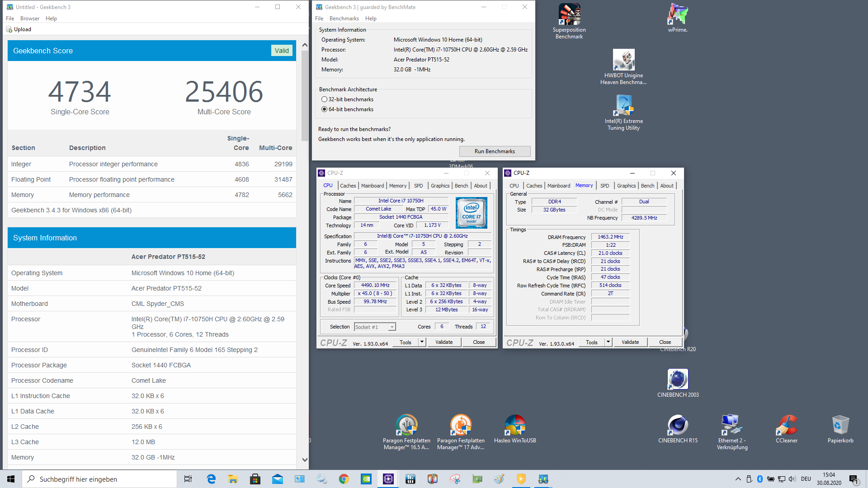Click the Run Benchmarks button
Image resolution: width=868 pixels, height=488 pixels.
(x=495, y=151)
